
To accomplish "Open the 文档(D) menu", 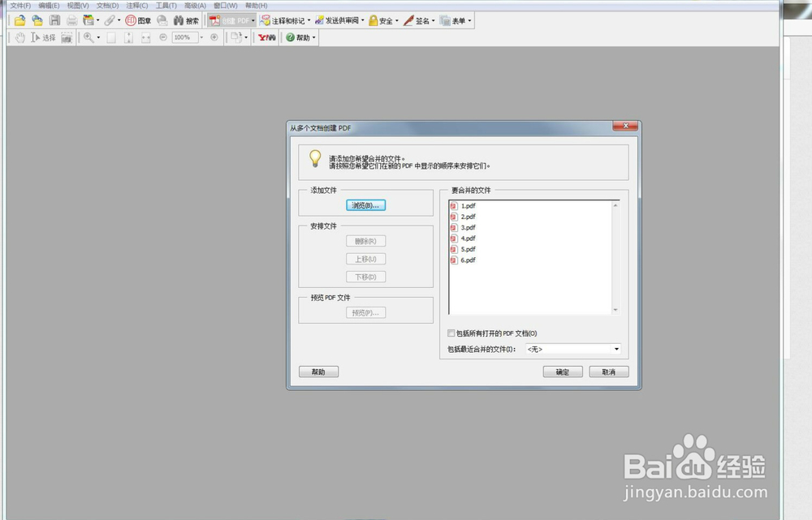I will coord(107,6).
